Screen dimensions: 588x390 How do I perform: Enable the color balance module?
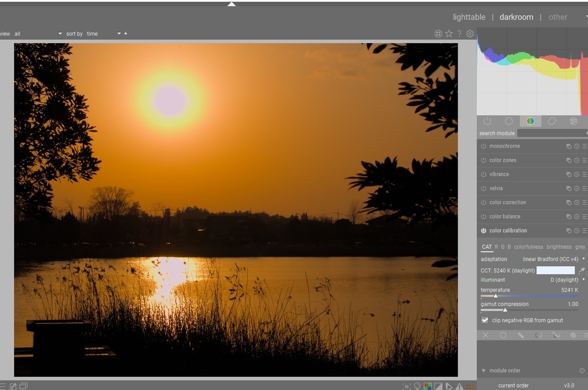coord(484,216)
